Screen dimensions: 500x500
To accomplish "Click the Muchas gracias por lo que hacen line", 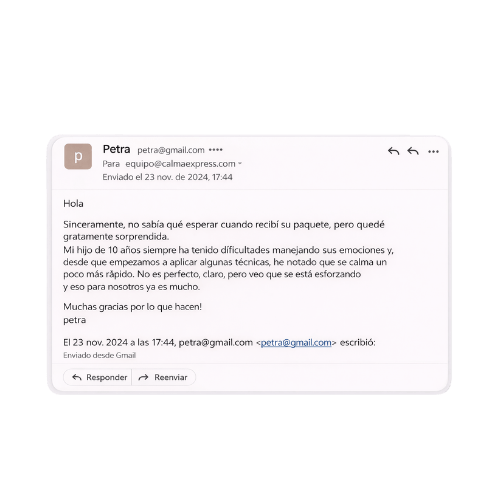I will (x=132, y=307).
